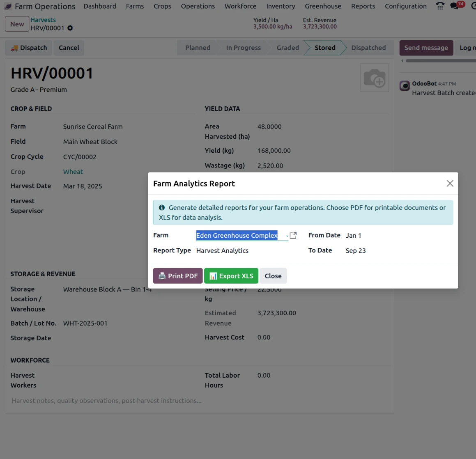The image size is (476, 459).
Task: Click the Harvests breadcrumb link
Action: (x=43, y=20)
